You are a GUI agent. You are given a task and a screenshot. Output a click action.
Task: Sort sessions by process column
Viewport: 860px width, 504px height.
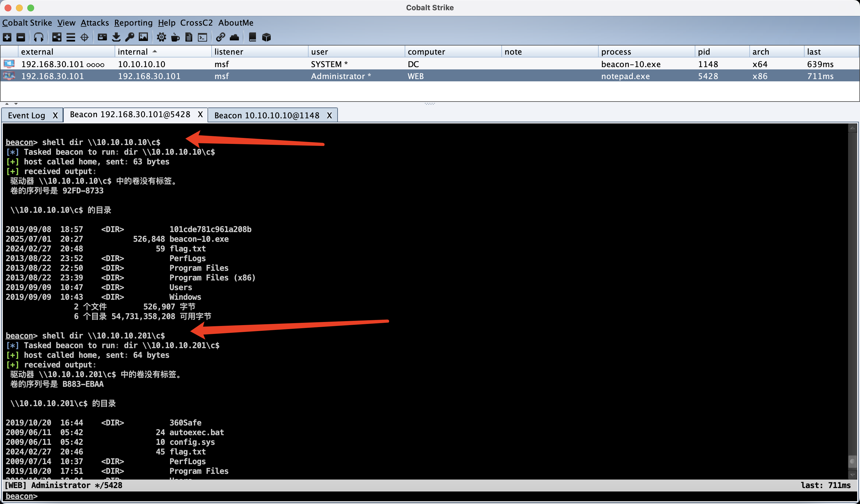tap(647, 51)
